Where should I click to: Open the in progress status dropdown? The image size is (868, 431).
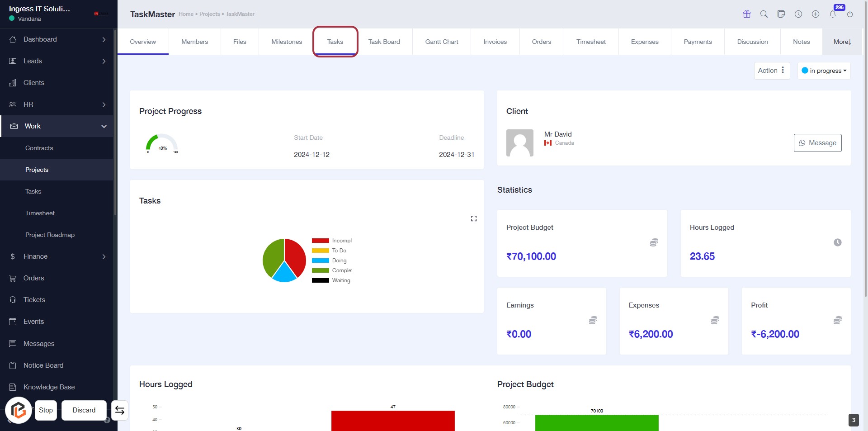pos(824,71)
